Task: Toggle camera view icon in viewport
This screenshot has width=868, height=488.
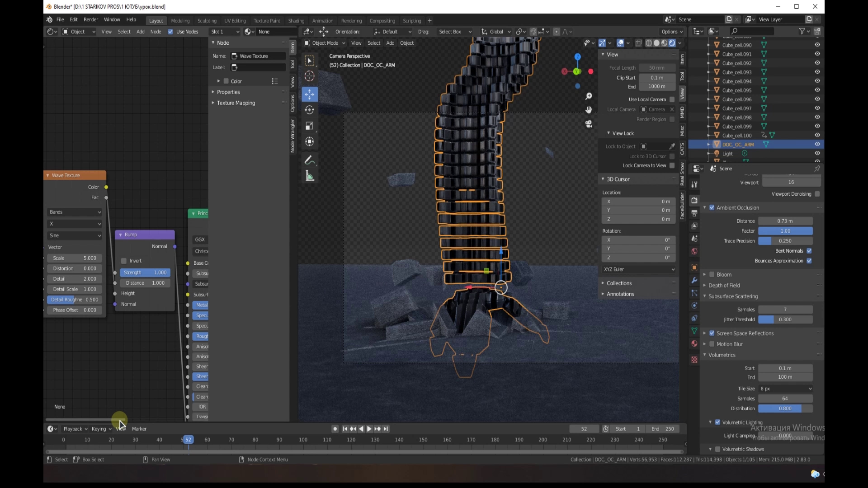Action: tap(589, 124)
